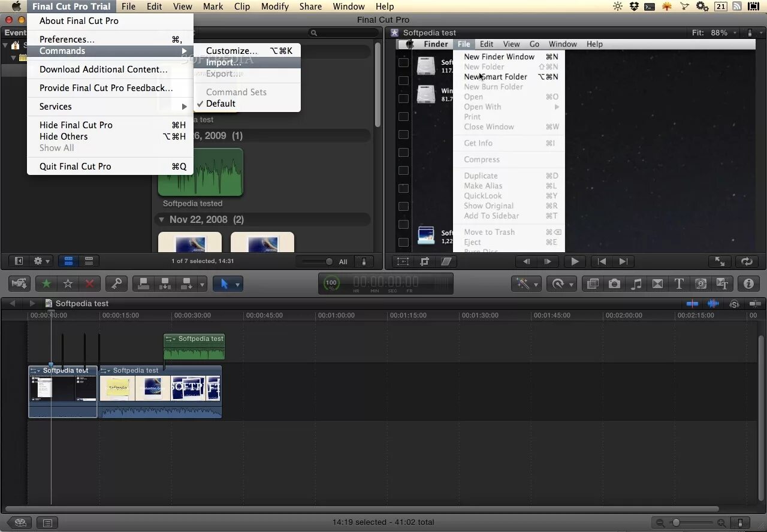This screenshot has width=767, height=532.
Task: Open the gear action menu in the browser
Action: 41,261
